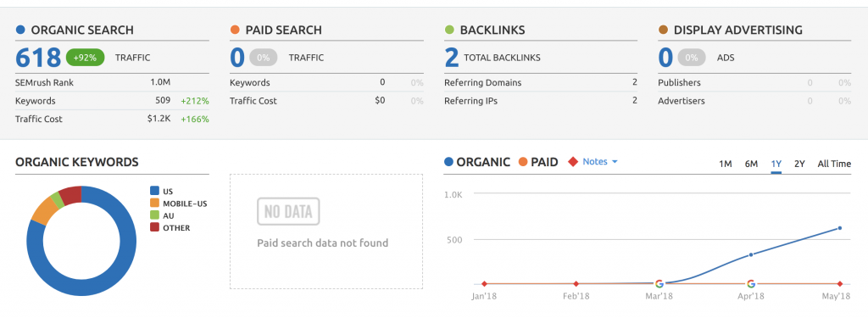Click the paid Traffic Cost $0 value

pos(380,101)
